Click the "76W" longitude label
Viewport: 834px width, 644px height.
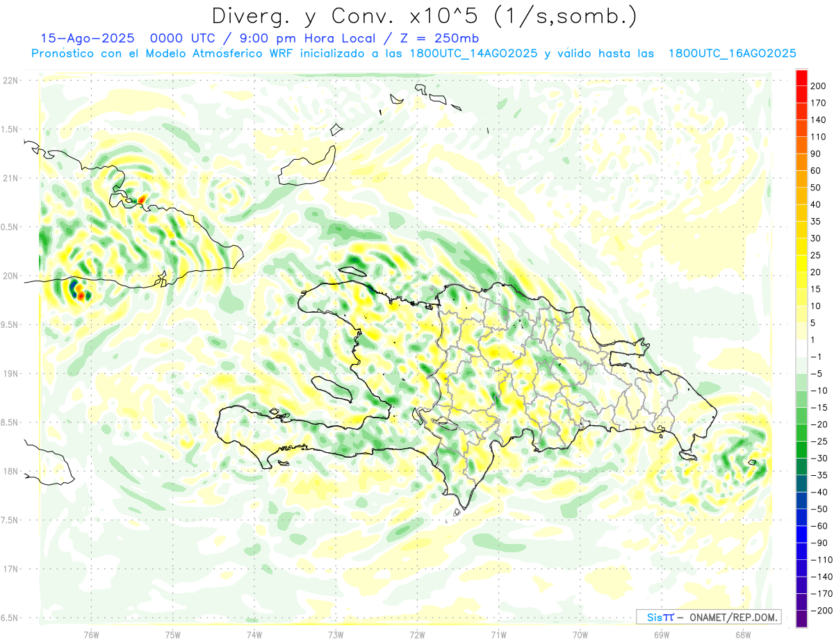point(91,634)
